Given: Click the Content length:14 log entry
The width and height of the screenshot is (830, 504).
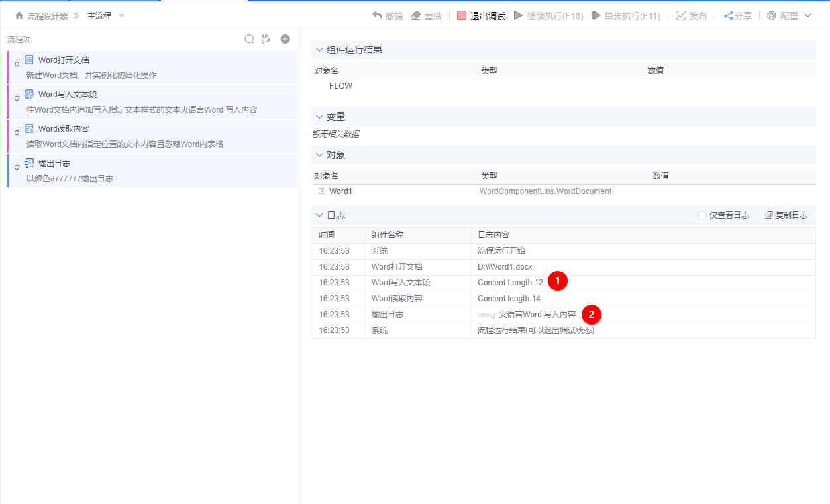Looking at the screenshot, I should [x=509, y=299].
